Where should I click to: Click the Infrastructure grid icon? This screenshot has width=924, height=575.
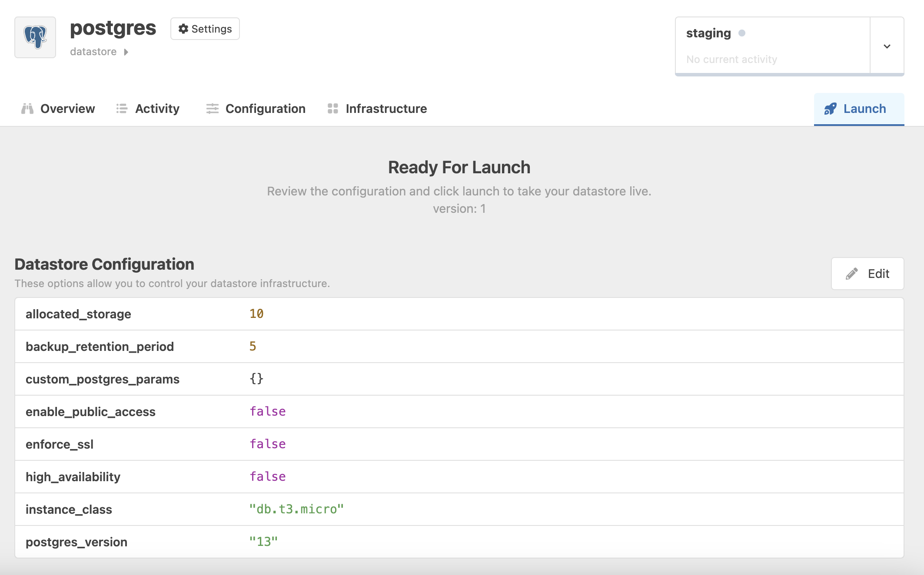(x=333, y=109)
